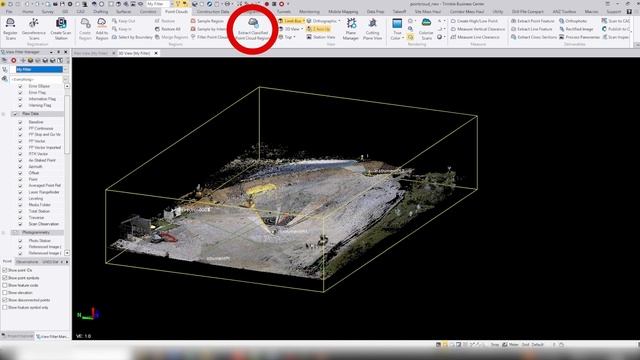Open the Plane Manager tool

click(x=351, y=29)
